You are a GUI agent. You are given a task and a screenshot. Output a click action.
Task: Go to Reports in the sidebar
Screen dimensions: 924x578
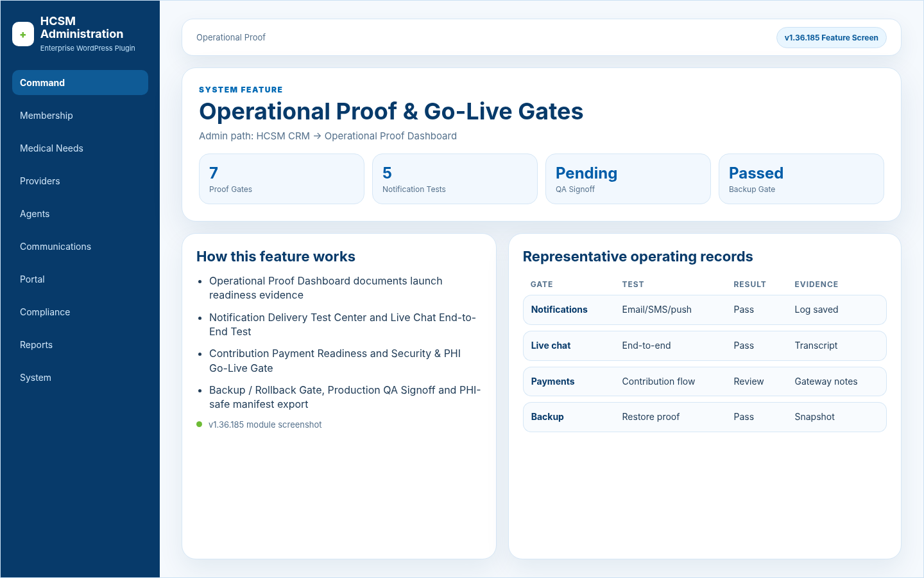click(x=80, y=345)
